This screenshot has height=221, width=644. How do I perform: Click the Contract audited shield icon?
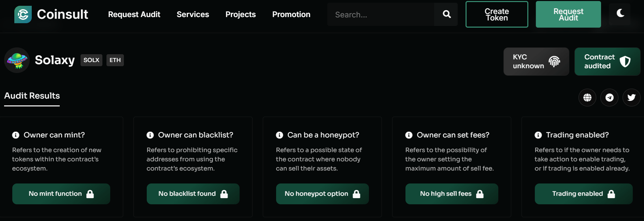625,61
